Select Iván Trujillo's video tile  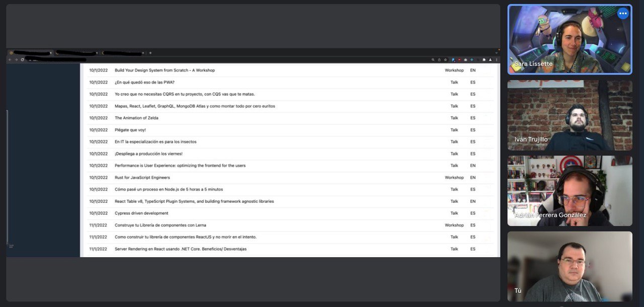pyautogui.click(x=570, y=115)
